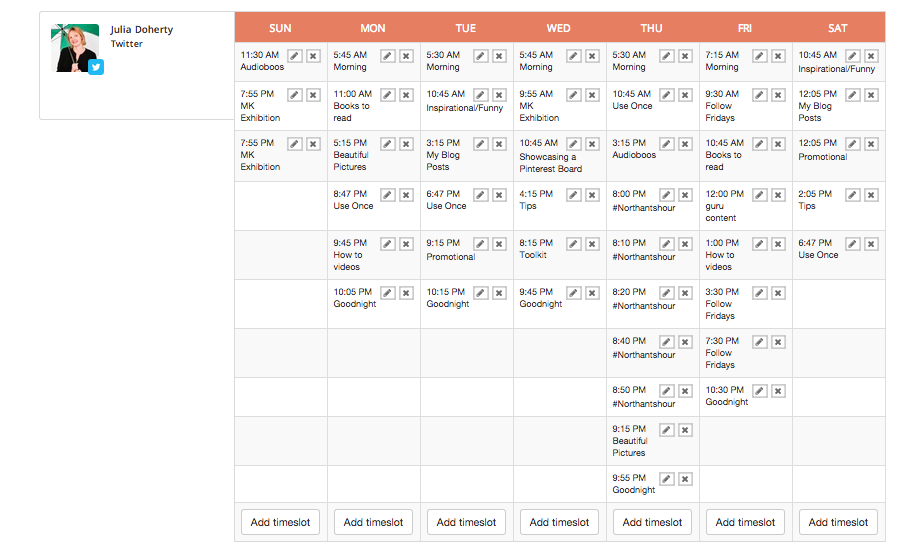
Task: Add timeslot for Wednesday
Action: [559, 522]
